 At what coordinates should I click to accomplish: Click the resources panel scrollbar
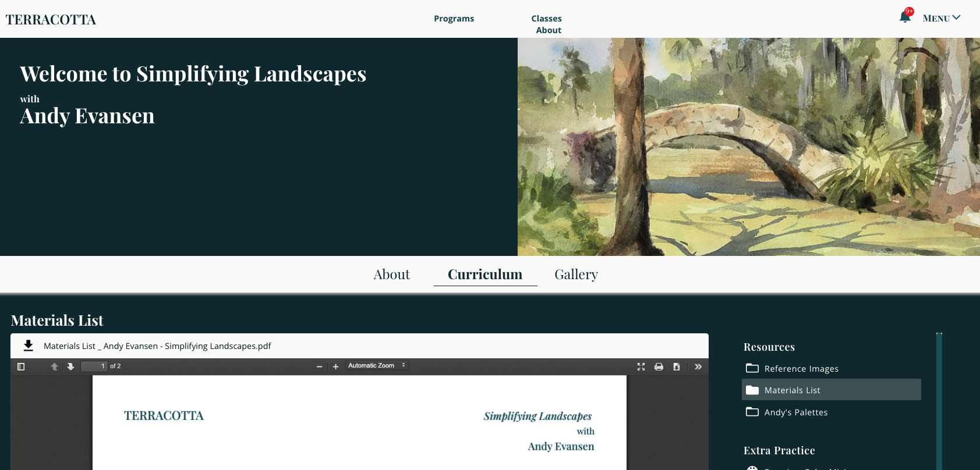point(939,401)
